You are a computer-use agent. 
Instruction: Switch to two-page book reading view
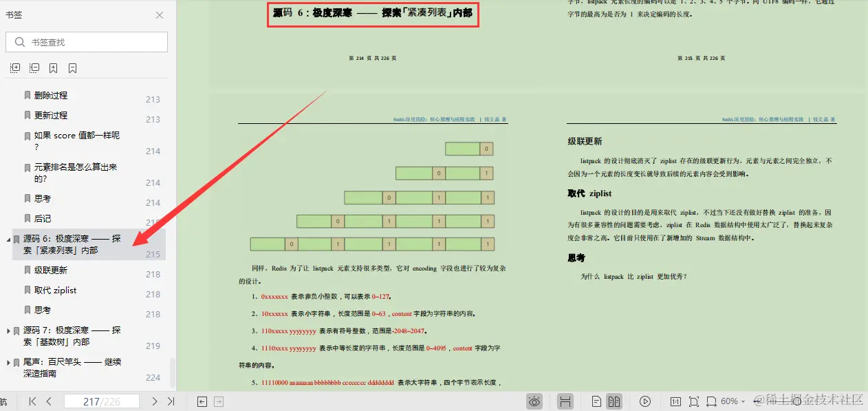(x=616, y=401)
